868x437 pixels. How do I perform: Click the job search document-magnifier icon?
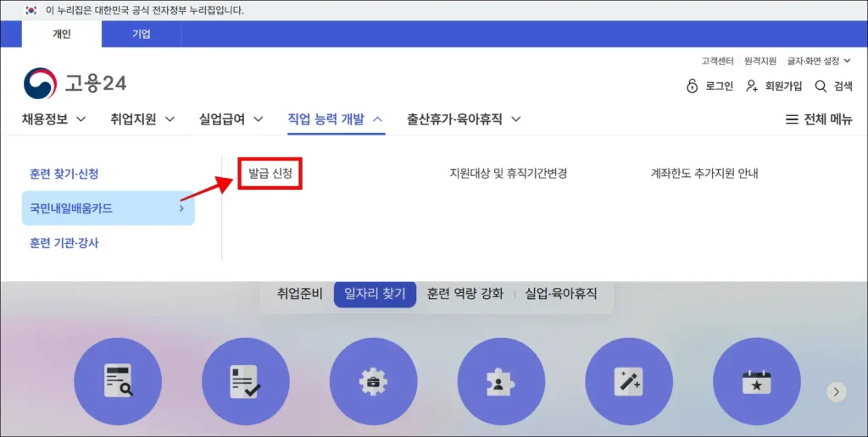click(118, 381)
